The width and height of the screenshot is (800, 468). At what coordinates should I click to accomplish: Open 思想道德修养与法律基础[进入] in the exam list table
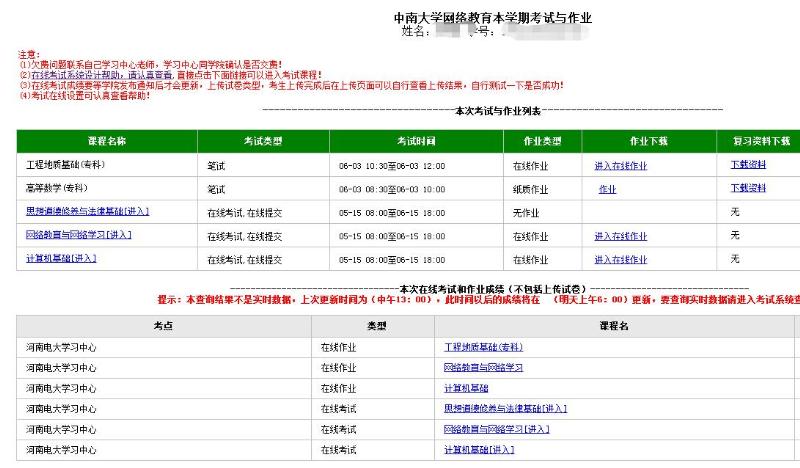point(87,211)
